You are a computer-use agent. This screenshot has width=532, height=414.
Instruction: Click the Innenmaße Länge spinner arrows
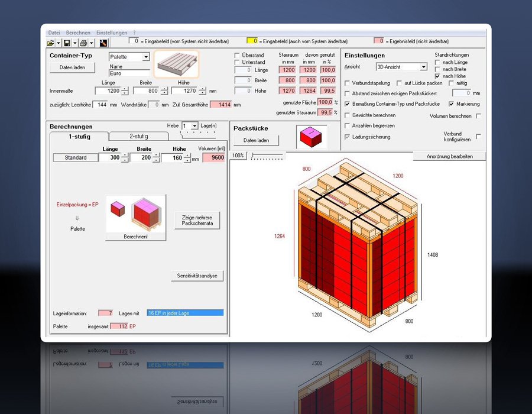pos(125,91)
